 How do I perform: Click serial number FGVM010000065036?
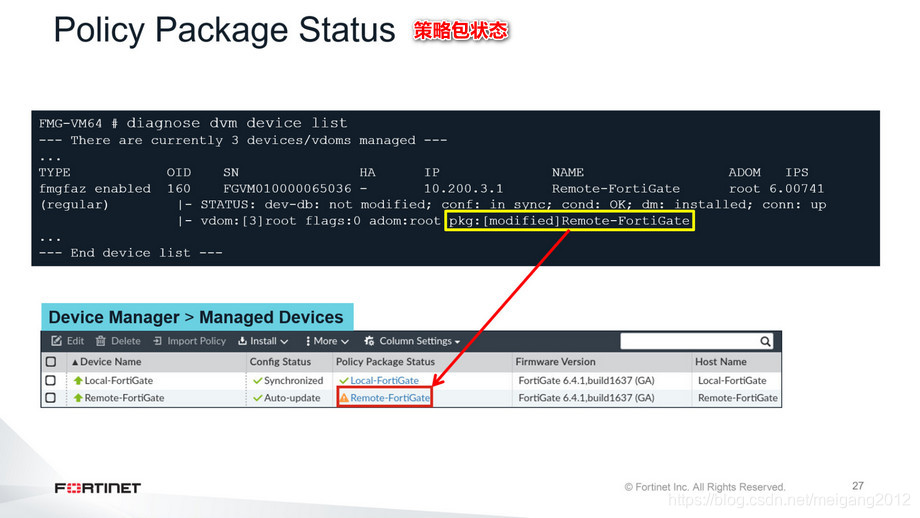click(x=287, y=189)
